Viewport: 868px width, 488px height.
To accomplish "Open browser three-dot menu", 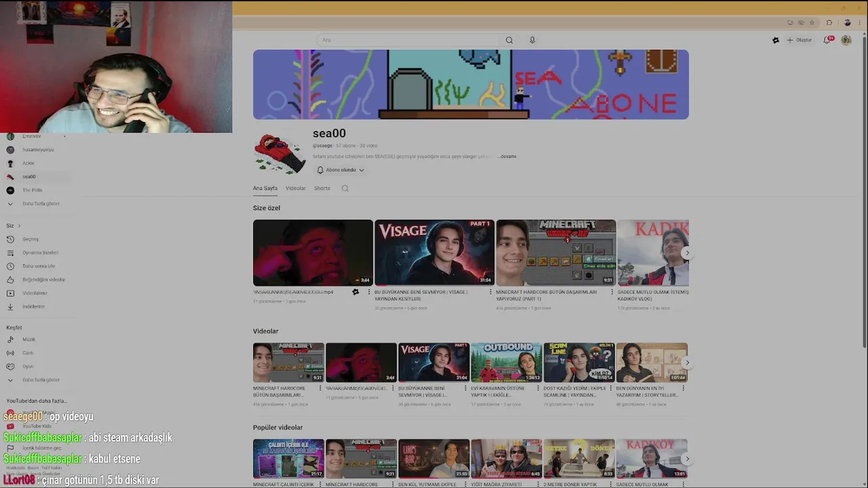I will [861, 22].
